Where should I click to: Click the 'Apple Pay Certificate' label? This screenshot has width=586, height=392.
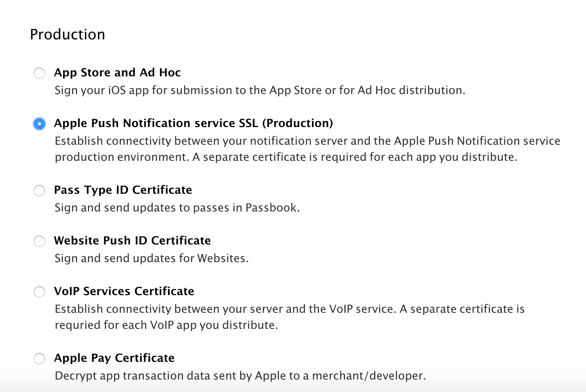pyautogui.click(x=115, y=358)
